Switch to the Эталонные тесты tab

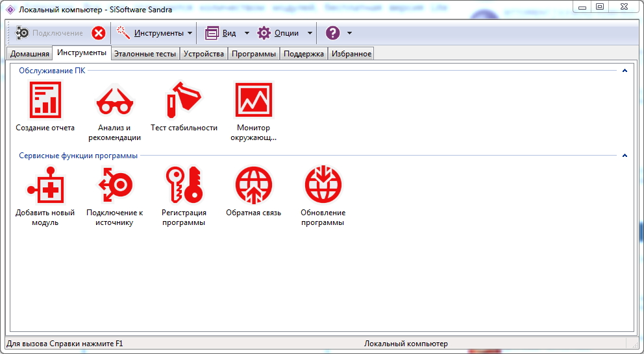[145, 54]
